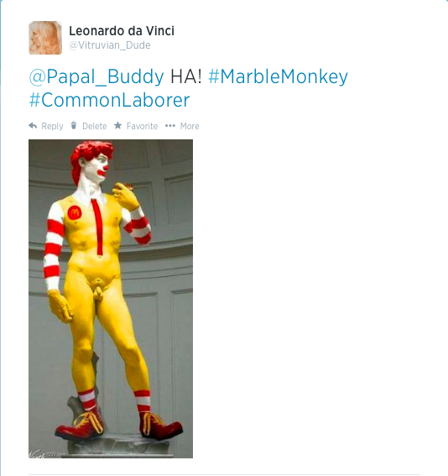This screenshot has width=448, height=476.
Task: Follow the #CommonLaborer hashtag
Action: pos(109,100)
